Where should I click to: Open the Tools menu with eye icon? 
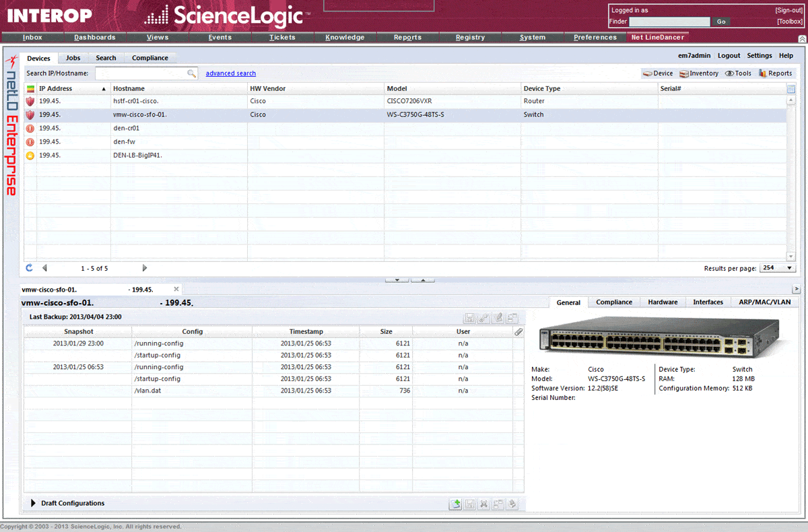click(738, 73)
